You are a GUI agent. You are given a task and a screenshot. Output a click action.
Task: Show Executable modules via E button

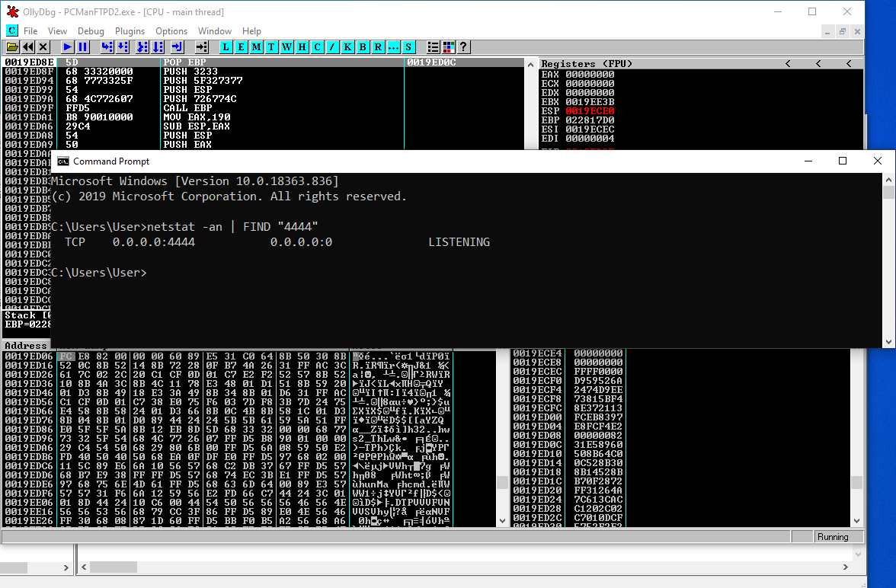[x=241, y=47]
